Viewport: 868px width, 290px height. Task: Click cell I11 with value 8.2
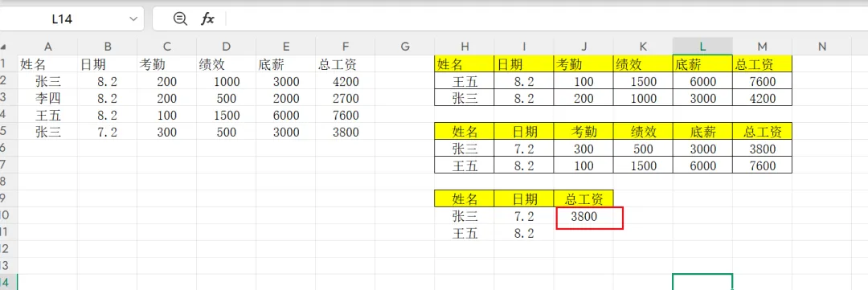coord(524,233)
